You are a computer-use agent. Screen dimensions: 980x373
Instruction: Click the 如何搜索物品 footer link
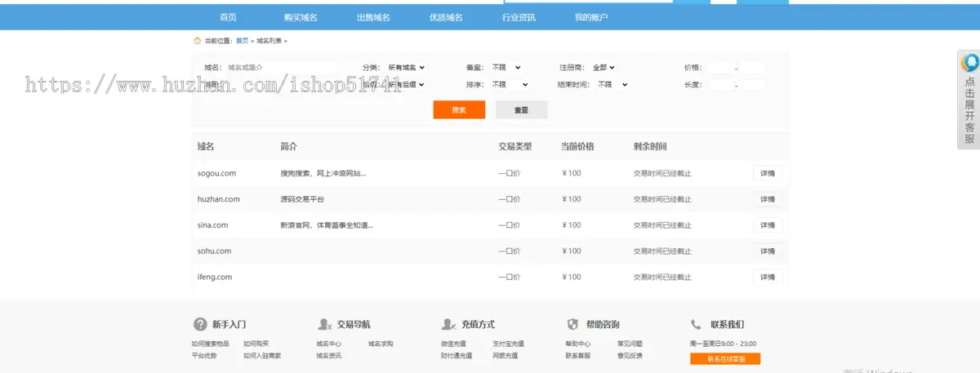tap(210, 344)
